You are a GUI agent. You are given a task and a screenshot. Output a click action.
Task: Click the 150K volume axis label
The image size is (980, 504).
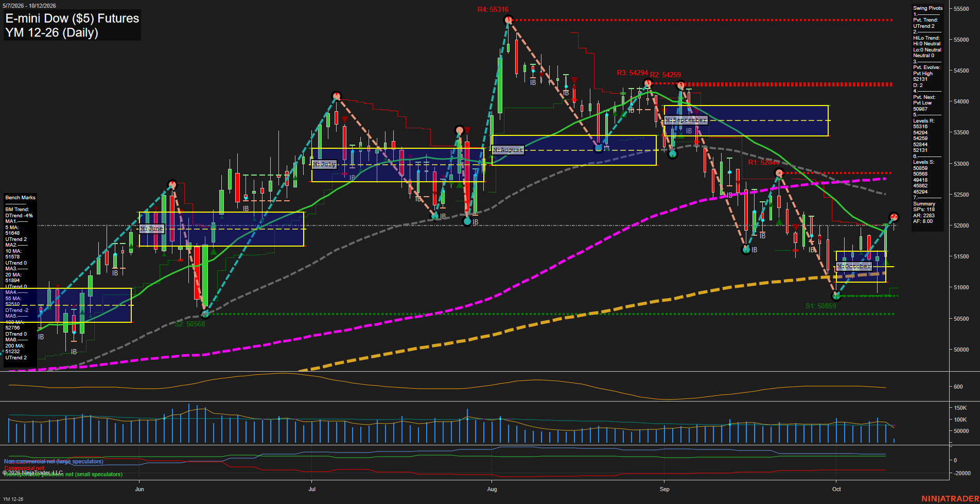pyautogui.click(x=960, y=408)
